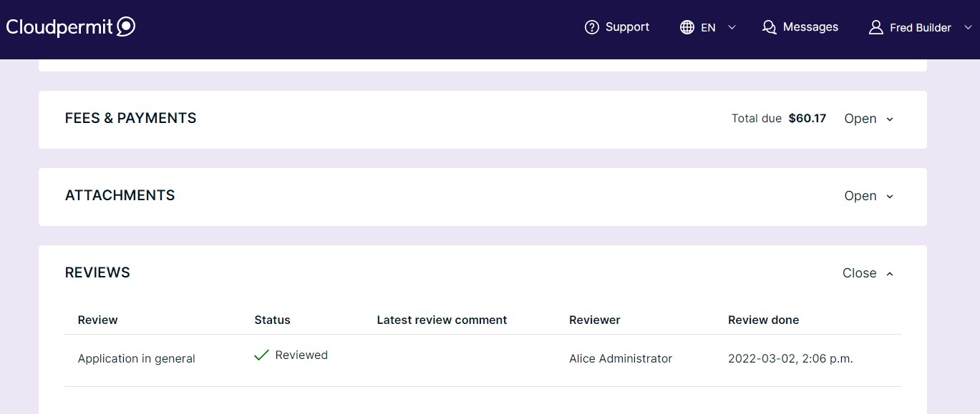This screenshot has width=980, height=414.
Task: Click the 2022-03-02, 2:06 p.m. date
Action: point(790,358)
